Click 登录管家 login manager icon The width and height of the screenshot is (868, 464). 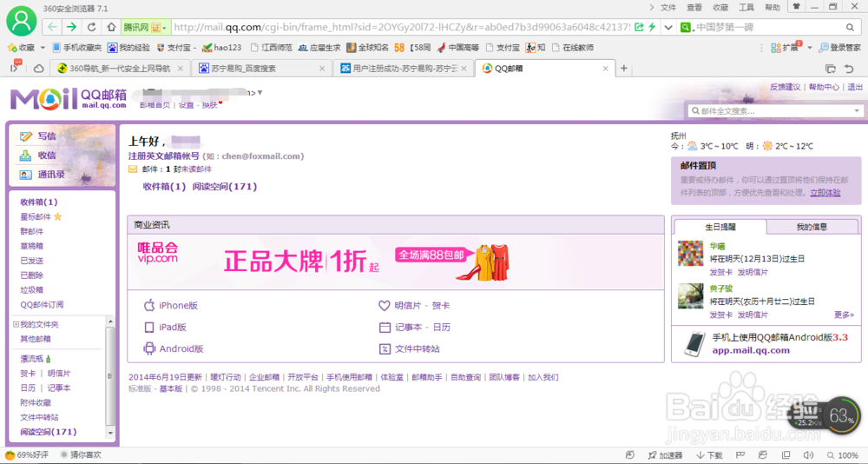pos(840,48)
